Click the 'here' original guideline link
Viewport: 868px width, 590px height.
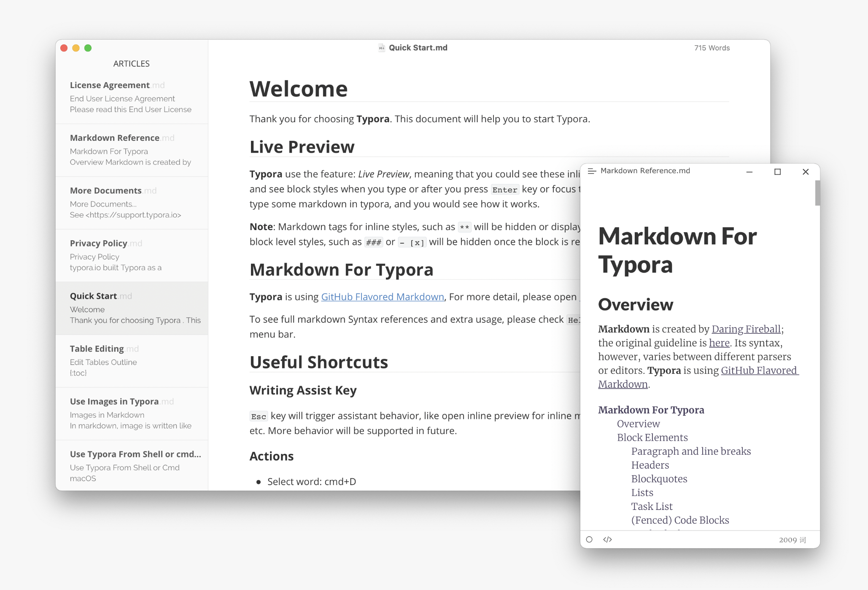719,343
